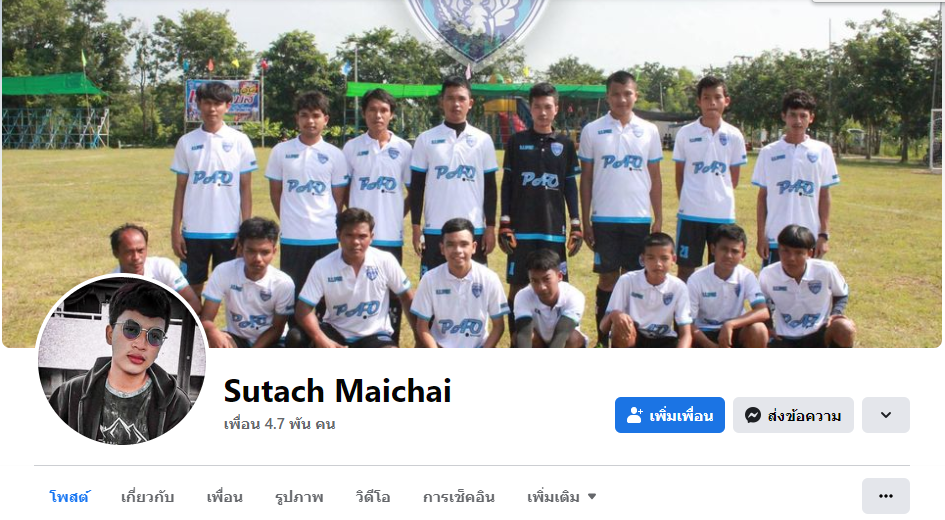Click the เพื่อน 4.7 พัน คน friends count link
This screenshot has height=520, width=945.
click(279, 424)
